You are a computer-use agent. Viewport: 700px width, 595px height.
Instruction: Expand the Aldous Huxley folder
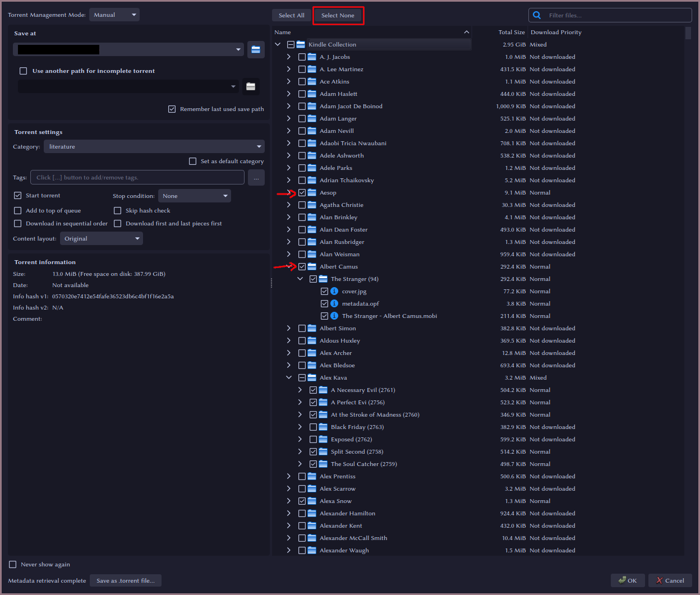(x=289, y=340)
